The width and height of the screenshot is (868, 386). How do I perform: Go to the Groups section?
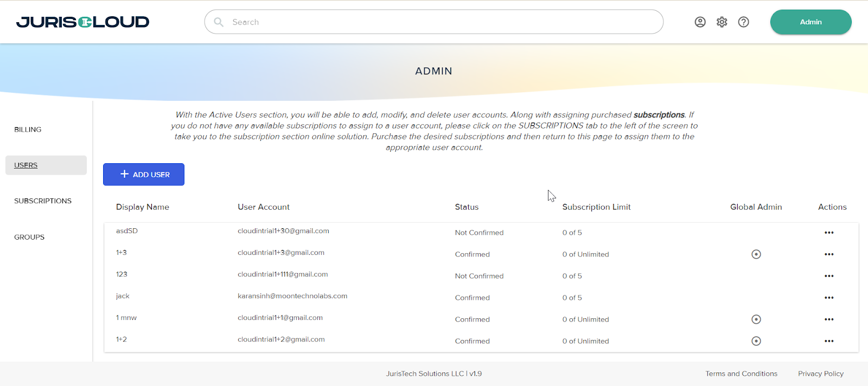tap(29, 237)
